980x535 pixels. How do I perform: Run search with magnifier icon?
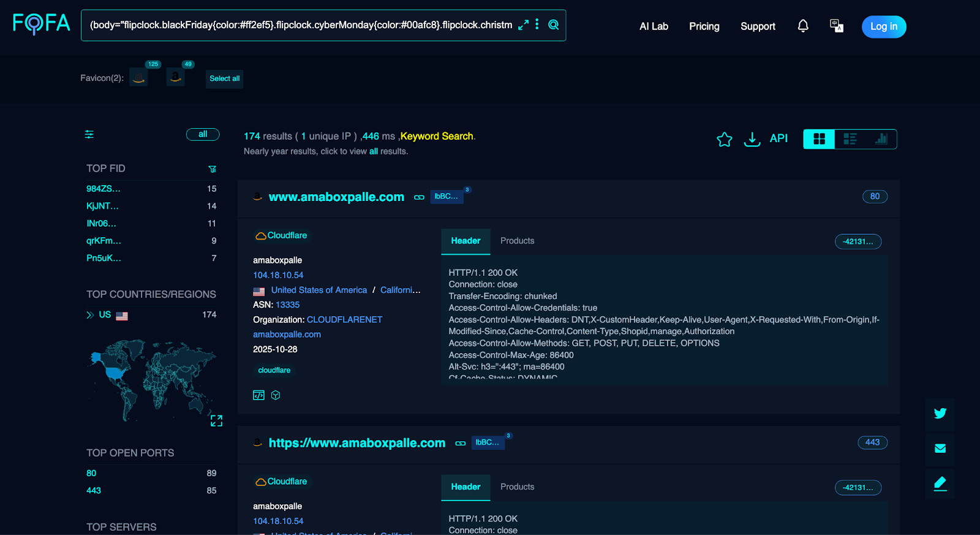[554, 25]
